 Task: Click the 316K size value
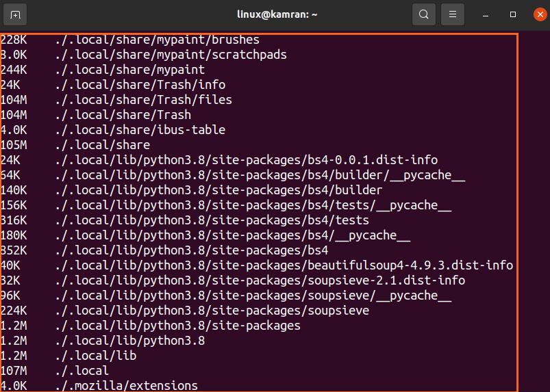[14, 220]
